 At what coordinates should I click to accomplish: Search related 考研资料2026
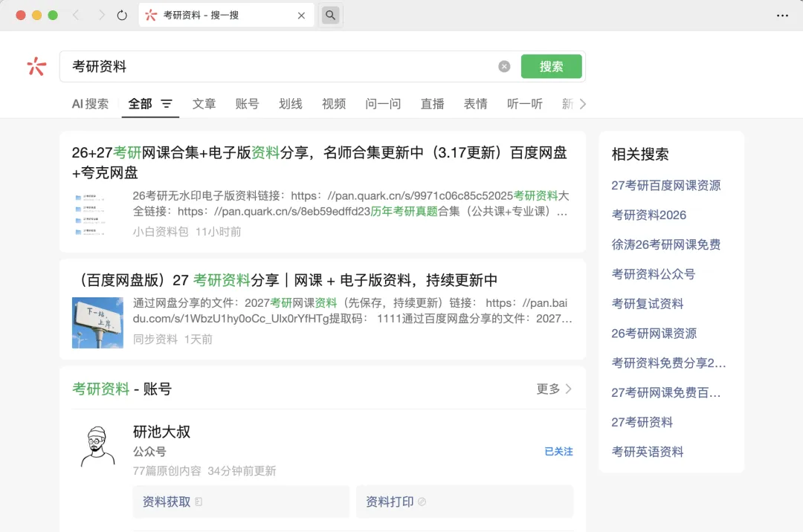(x=649, y=215)
